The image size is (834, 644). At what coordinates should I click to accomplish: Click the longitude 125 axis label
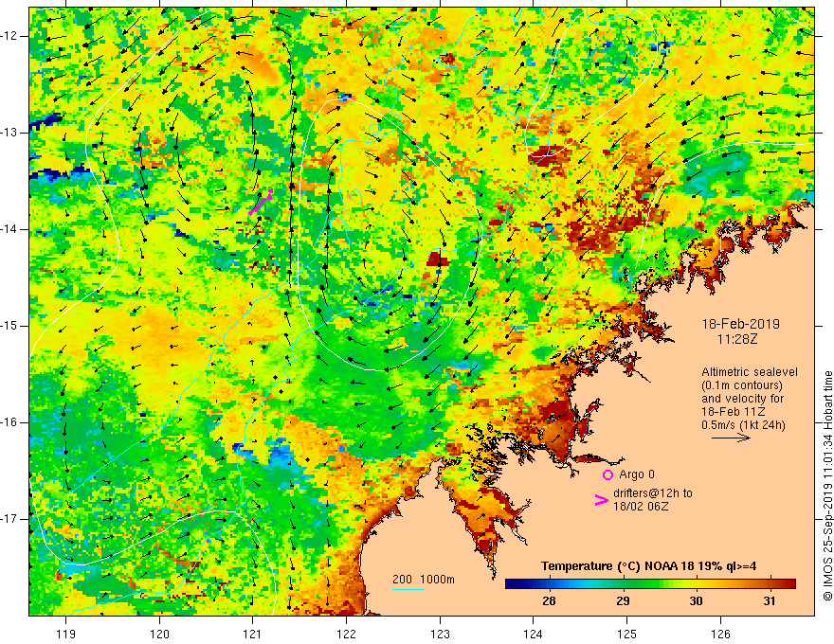[627, 634]
